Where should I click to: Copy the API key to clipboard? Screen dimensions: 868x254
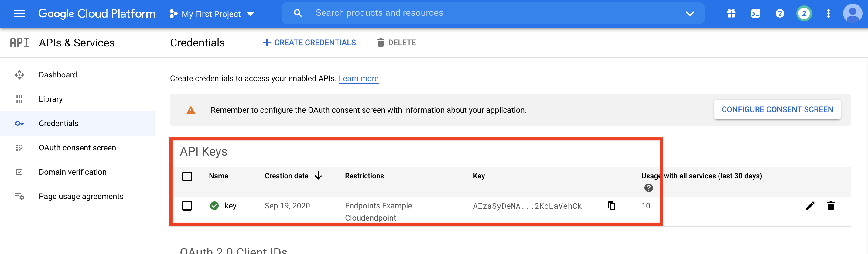[x=612, y=205]
